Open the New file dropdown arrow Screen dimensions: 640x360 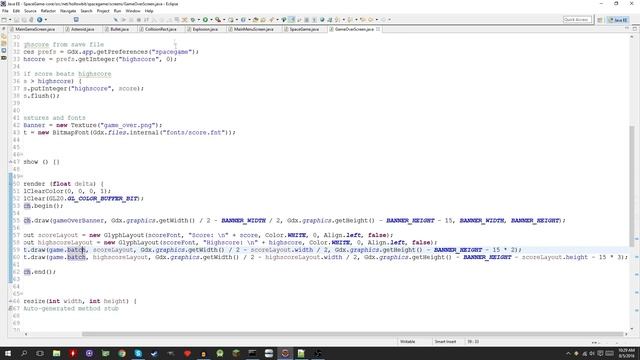pos(10,20)
